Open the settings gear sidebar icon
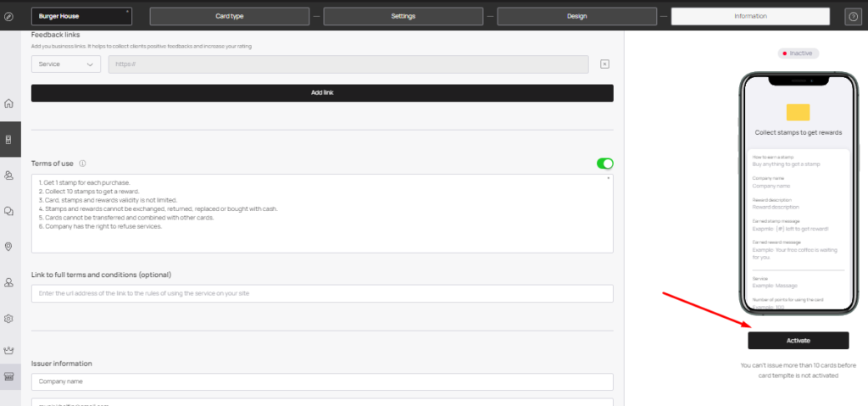868x406 pixels. pos(8,319)
